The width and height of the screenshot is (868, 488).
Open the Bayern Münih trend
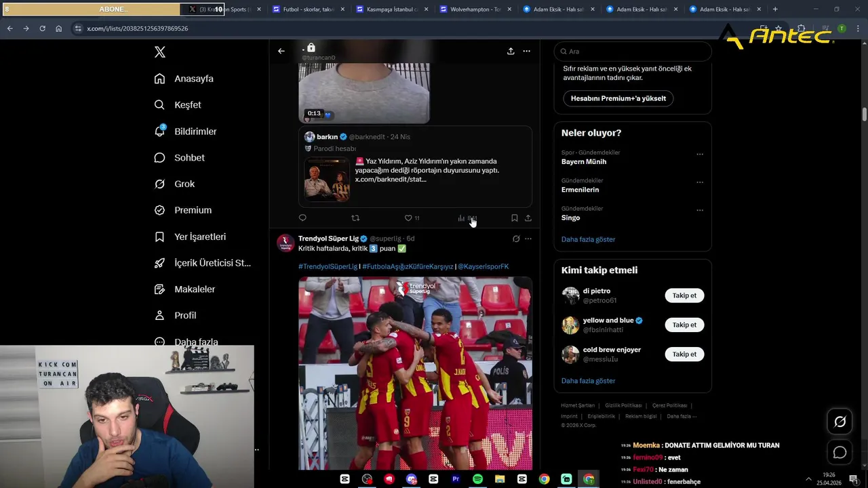(x=584, y=162)
